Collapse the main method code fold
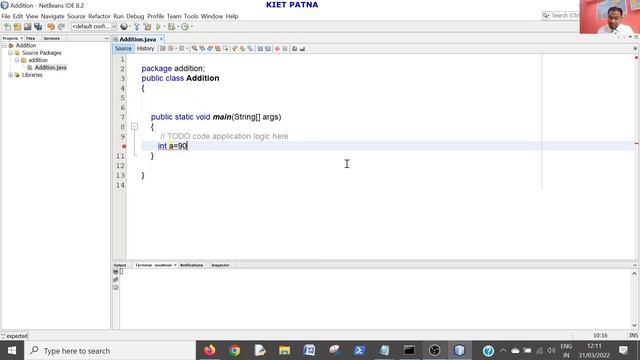 point(134,127)
